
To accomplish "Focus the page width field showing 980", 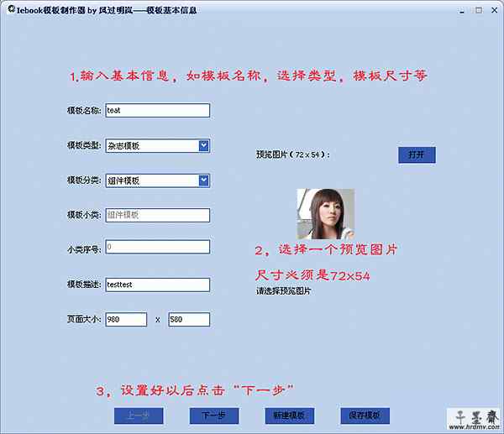I will tap(126, 320).
